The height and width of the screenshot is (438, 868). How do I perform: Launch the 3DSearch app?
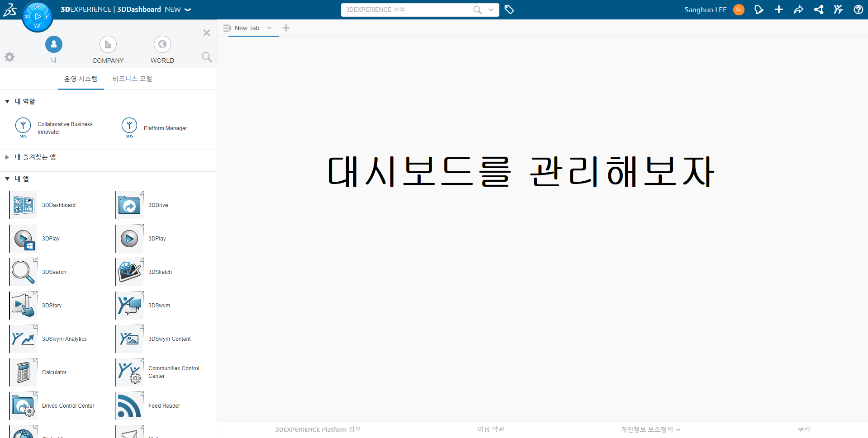click(x=23, y=272)
